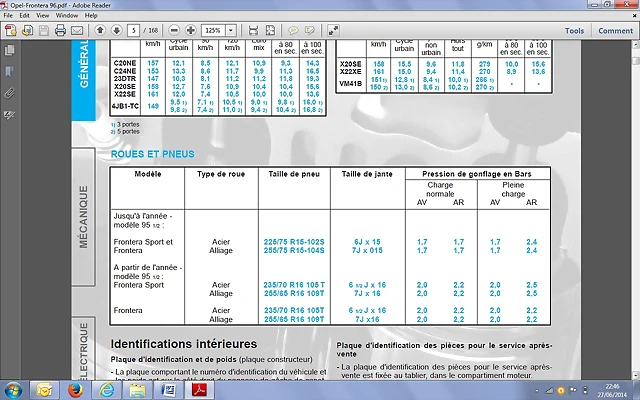
Task: Click the X22XE row in right table
Action: pos(351,72)
